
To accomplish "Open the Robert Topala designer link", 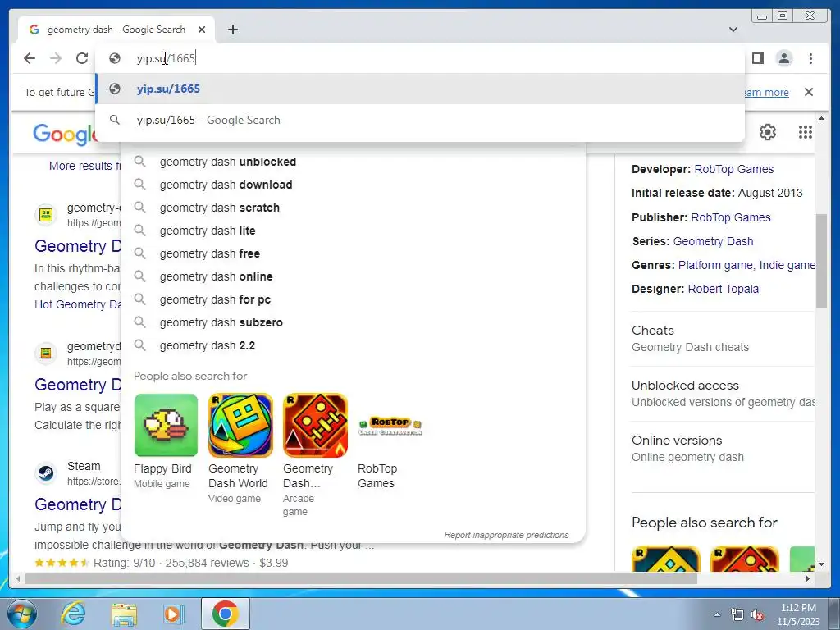I will click(x=724, y=290).
